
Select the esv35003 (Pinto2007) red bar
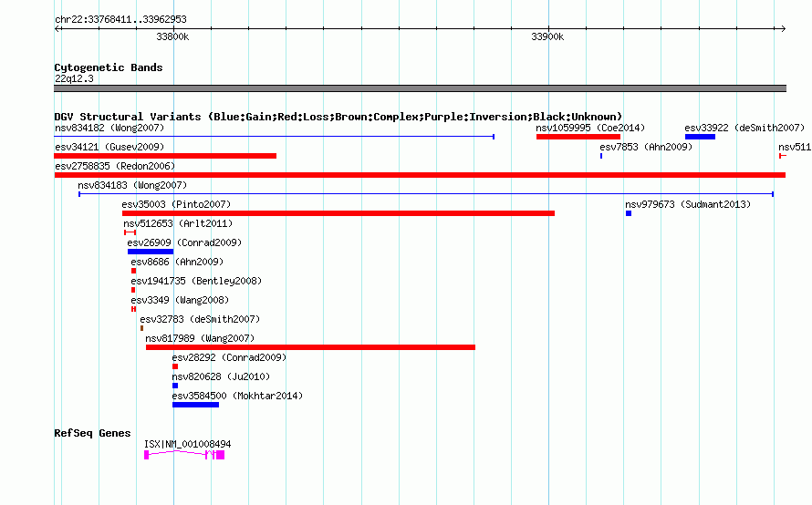(338, 213)
